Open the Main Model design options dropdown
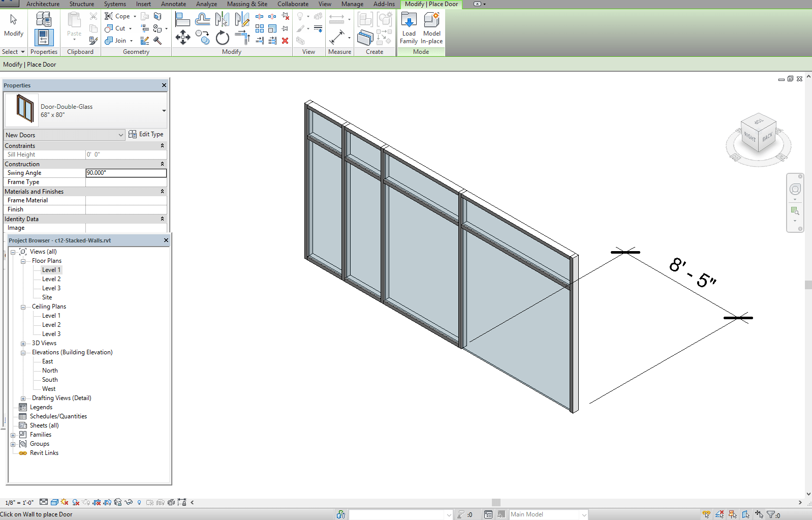The height and width of the screenshot is (520, 812). pyautogui.click(x=548, y=514)
